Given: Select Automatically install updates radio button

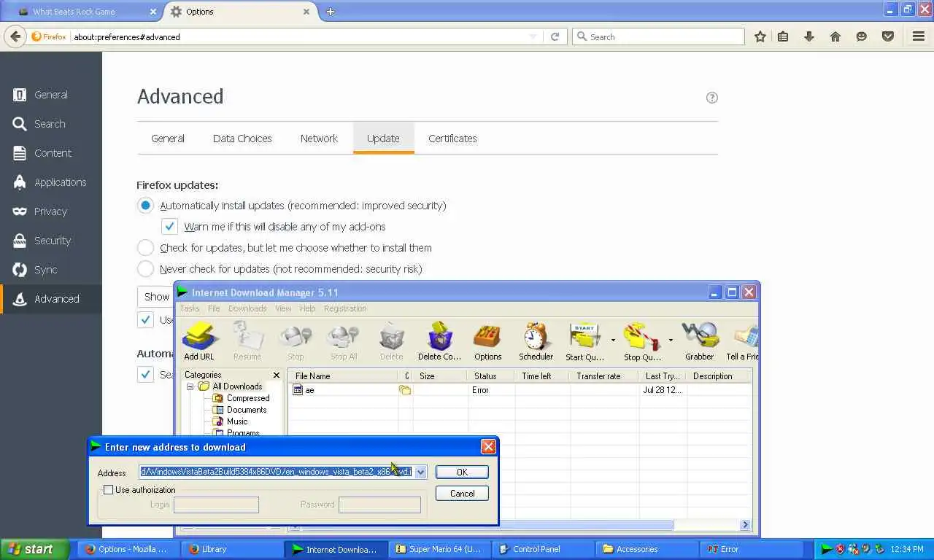Looking at the screenshot, I should (146, 206).
